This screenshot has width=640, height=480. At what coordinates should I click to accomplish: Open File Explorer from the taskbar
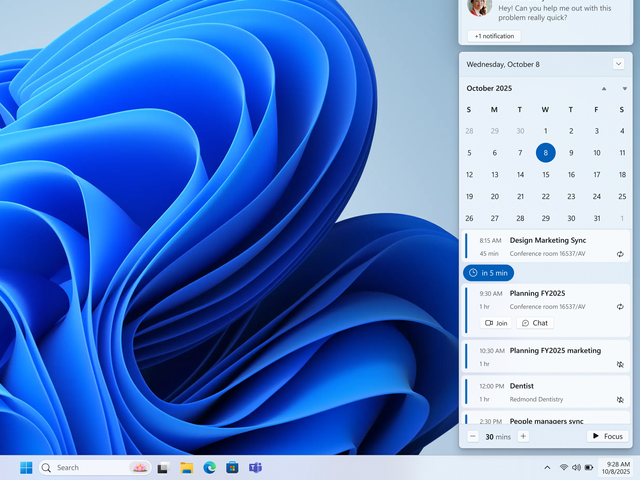pos(186,467)
